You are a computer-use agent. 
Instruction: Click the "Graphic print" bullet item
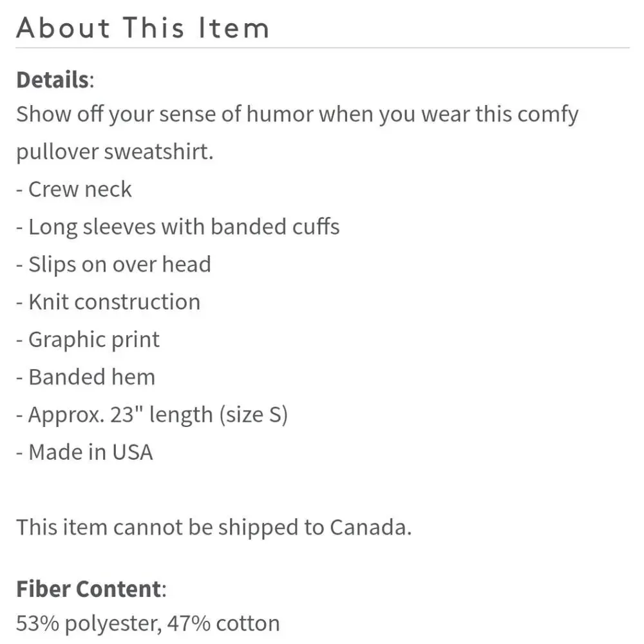tap(93, 339)
